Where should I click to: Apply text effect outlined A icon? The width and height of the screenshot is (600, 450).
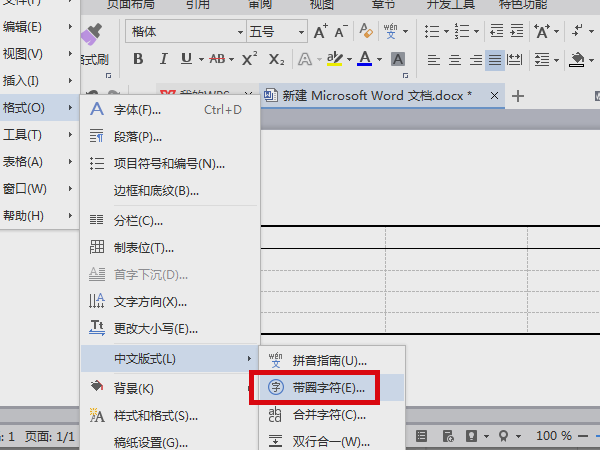pyautogui.click(x=305, y=59)
